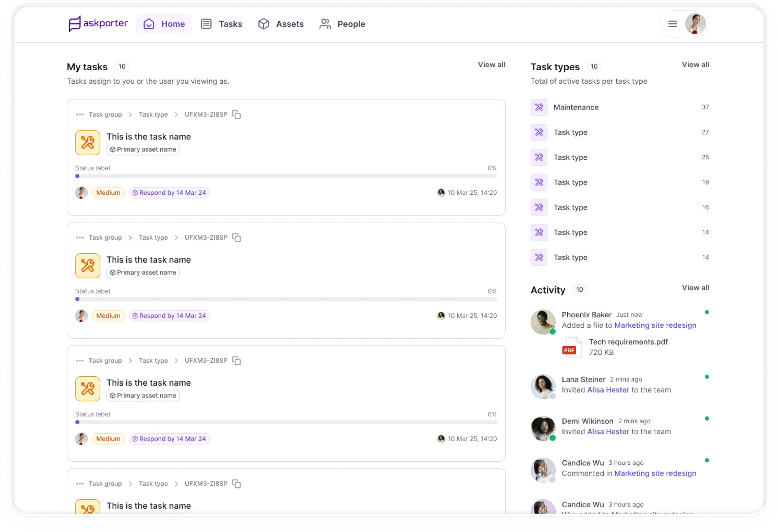Expand the second card's Task group breadcrumb menu

point(79,237)
